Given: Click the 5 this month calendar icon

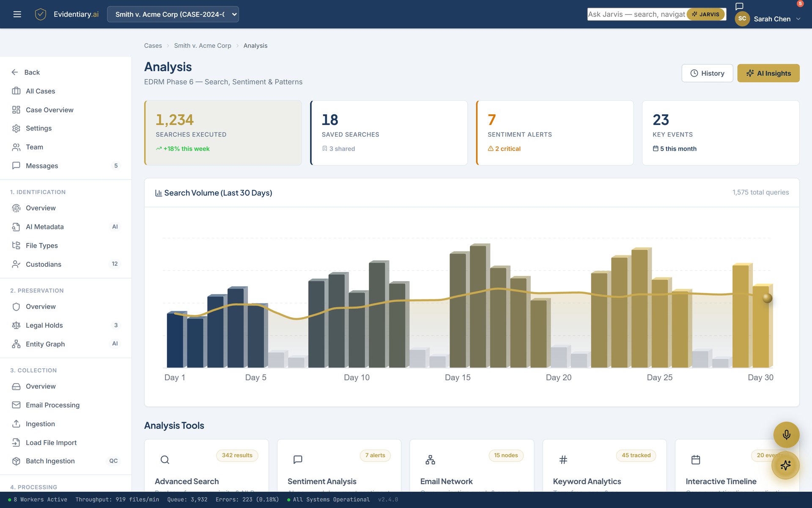Looking at the screenshot, I should (x=656, y=149).
